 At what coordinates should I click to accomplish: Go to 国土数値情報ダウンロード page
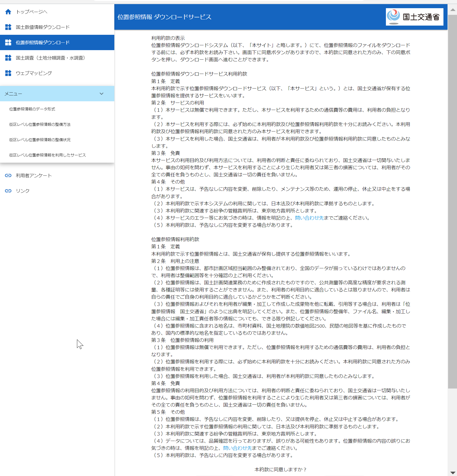[x=43, y=27]
